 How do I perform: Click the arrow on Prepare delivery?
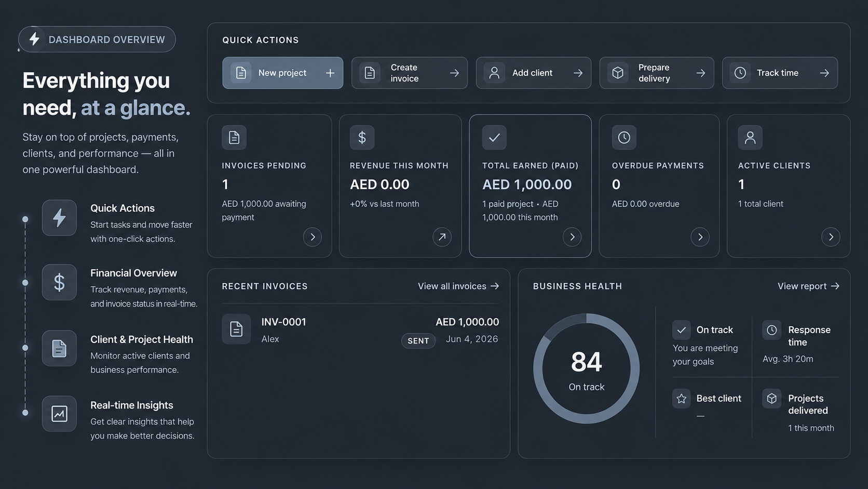[700, 73]
